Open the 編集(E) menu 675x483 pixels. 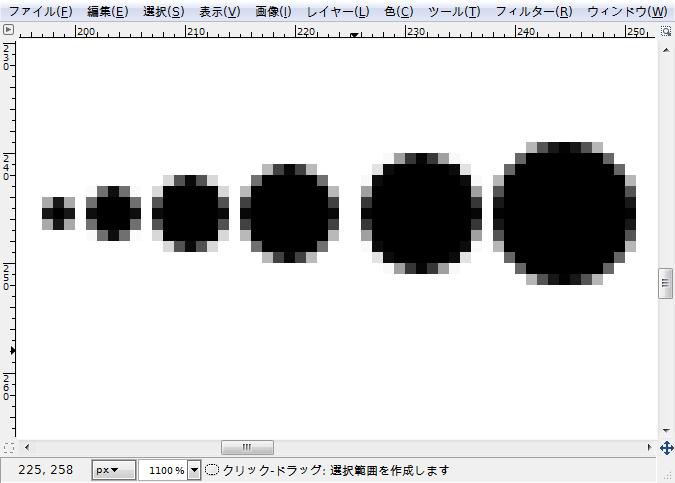pyautogui.click(x=108, y=12)
